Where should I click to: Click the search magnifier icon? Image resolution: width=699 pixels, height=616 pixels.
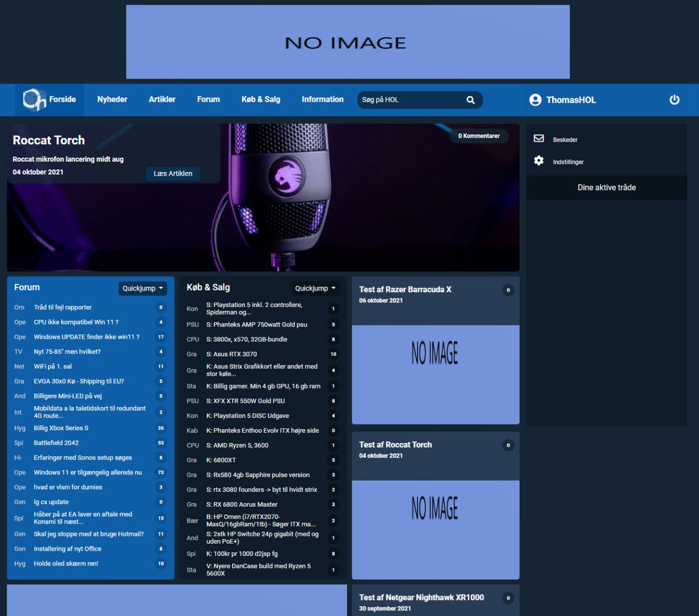point(470,100)
